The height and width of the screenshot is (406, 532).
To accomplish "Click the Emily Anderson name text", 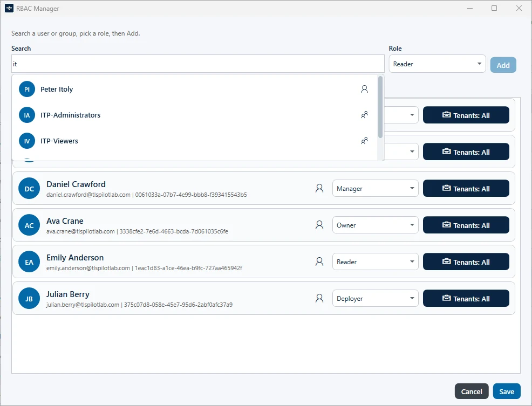I will 75,257.
